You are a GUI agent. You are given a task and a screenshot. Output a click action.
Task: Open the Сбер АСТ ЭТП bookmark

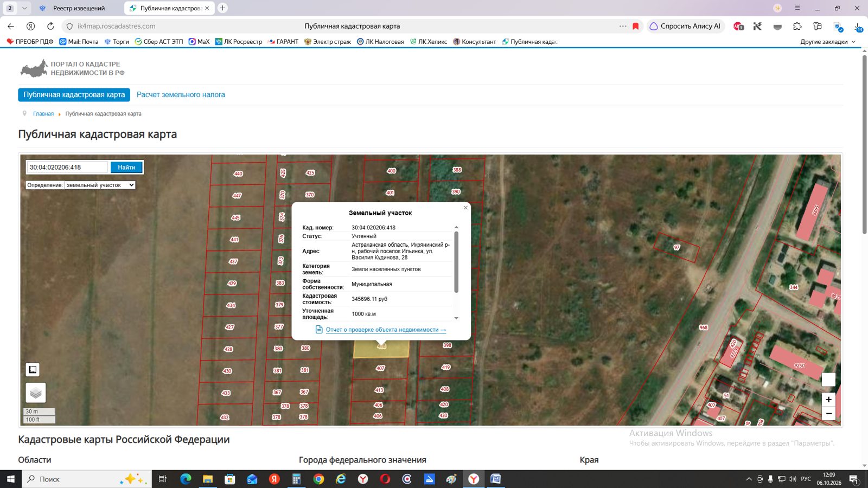click(159, 42)
